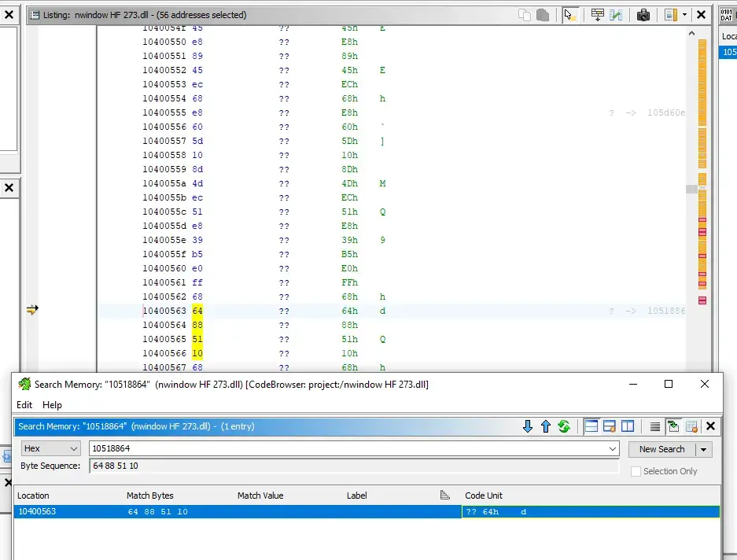Screen dimensions: 737x560
Task: Refresh search results with green arrows icon
Action: (x=564, y=426)
